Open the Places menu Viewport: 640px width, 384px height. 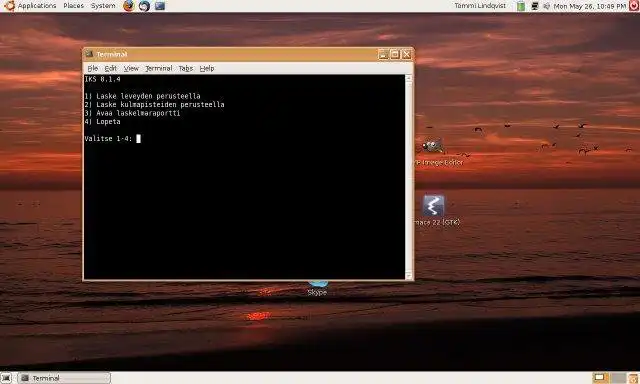click(x=73, y=6)
